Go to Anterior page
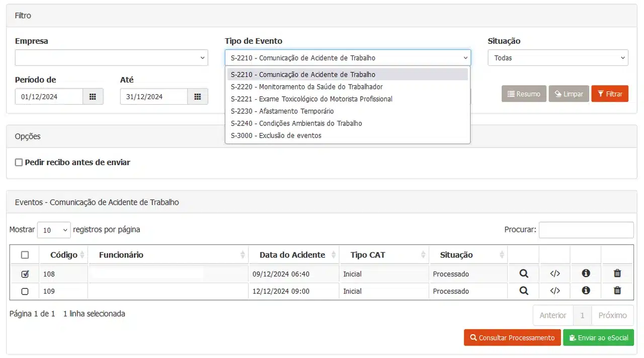The height and width of the screenshot is (358, 644). coord(553,315)
